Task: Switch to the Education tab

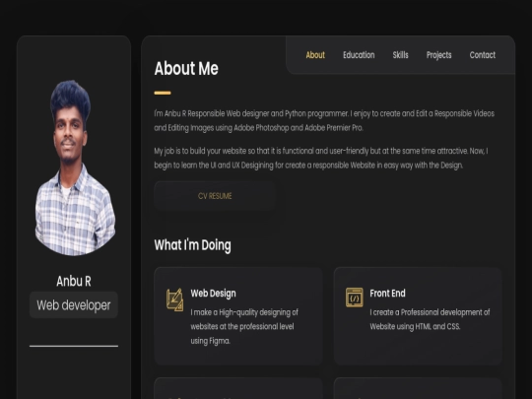Action: (x=359, y=55)
